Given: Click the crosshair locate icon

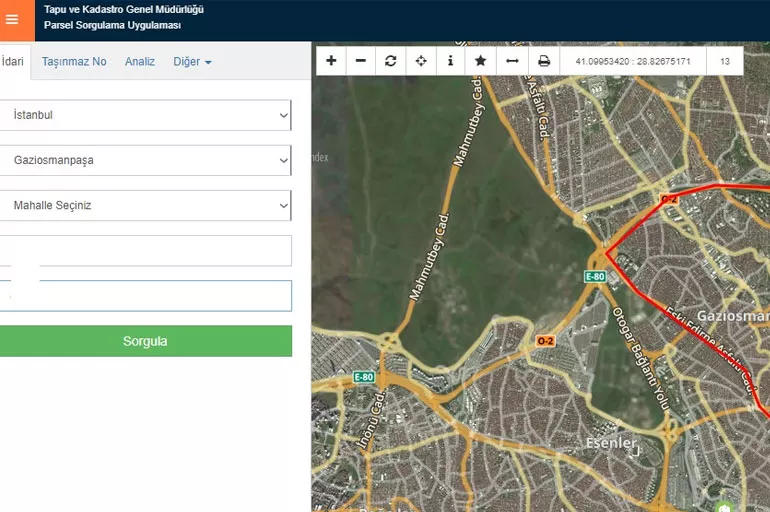Looking at the screenshot, I should pyautogui.click(x=421, y=61).
